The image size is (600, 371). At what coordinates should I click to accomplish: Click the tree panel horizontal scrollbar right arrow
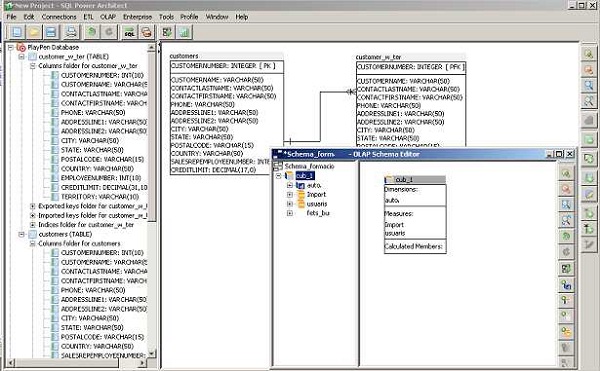pos(142,362)
